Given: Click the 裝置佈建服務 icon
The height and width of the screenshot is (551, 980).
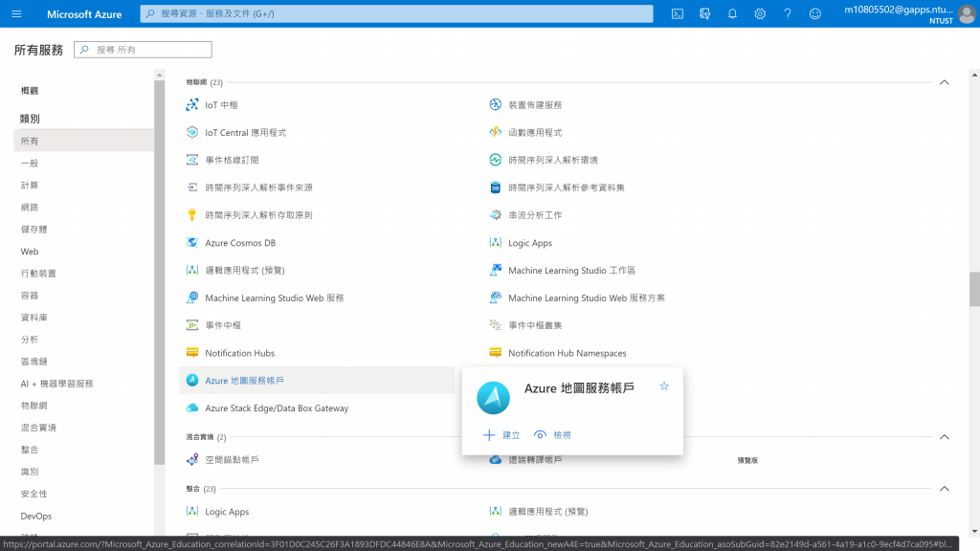Looking at the screenshot, I should point(495,104).
